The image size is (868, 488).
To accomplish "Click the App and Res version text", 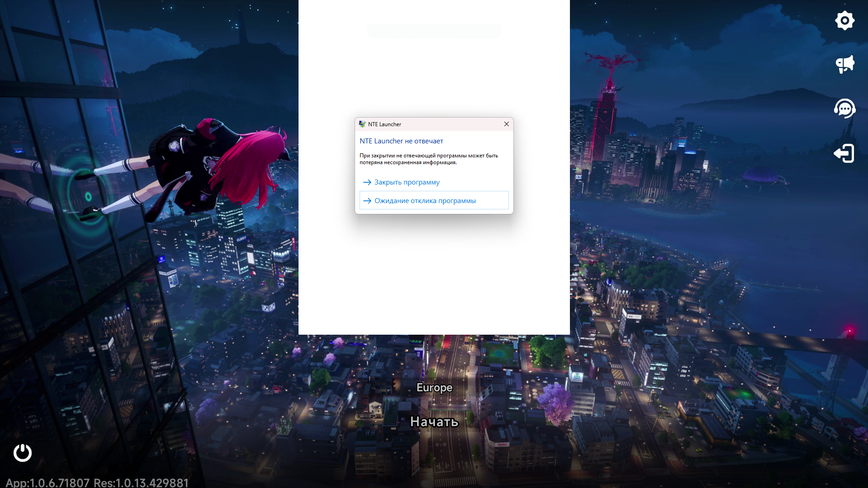I will tap(97, 483).
